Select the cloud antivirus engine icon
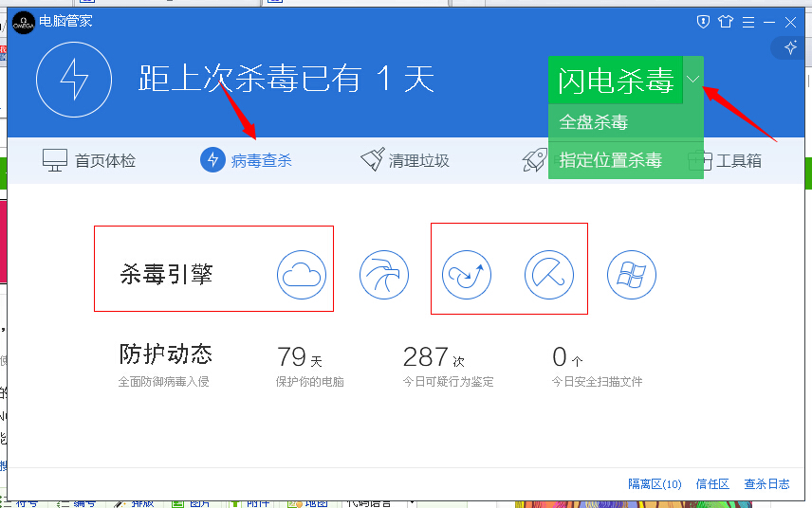This screenshot has width=812, height=508. [x=302, y=275]
